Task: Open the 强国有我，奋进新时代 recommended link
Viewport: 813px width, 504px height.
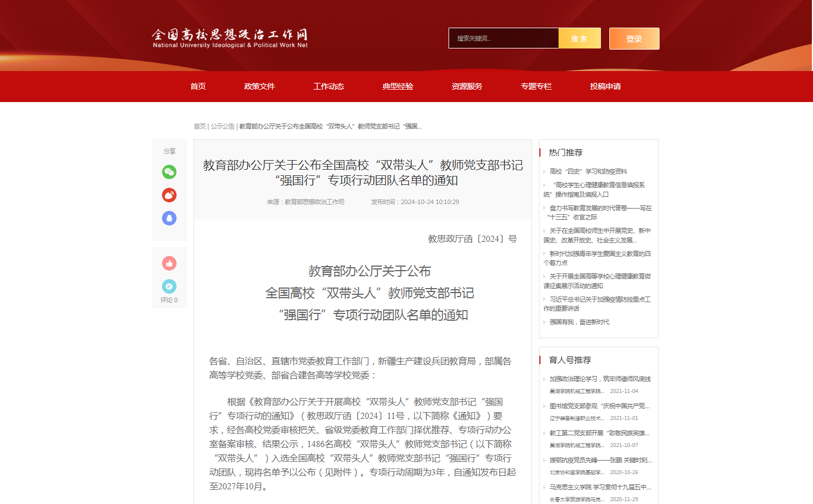Action: 579,322
